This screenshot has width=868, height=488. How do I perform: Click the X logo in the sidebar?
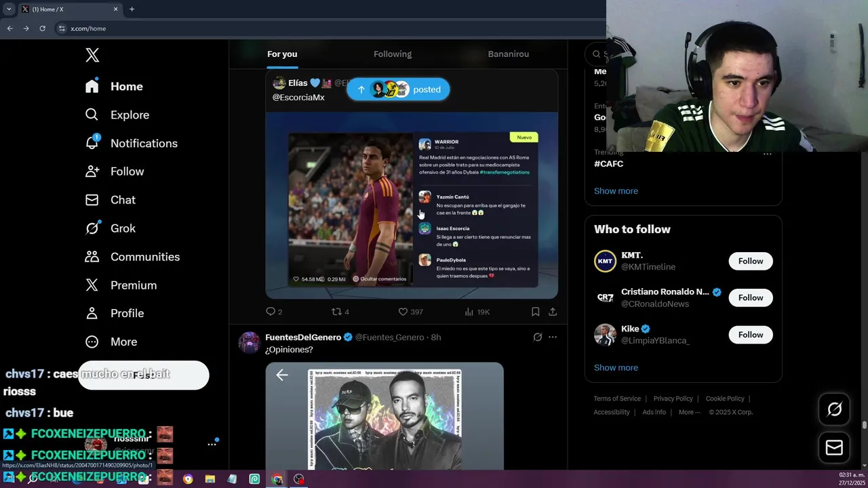click(92, 56)
